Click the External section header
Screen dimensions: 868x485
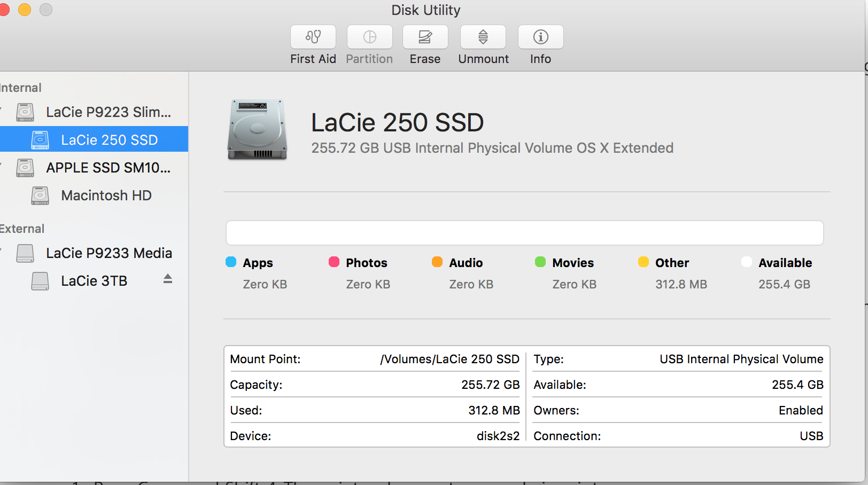[x=22, y=229]
